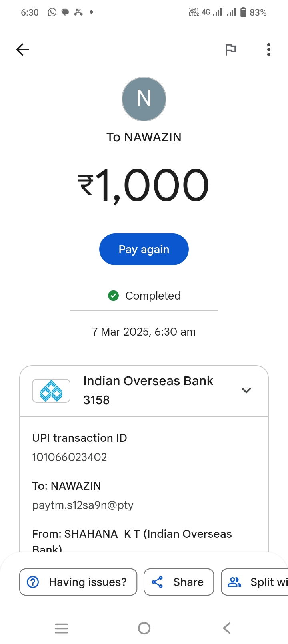Tap the Having issues? button
The height and width of the screenshot is (644, 288).
click(78, 582)
